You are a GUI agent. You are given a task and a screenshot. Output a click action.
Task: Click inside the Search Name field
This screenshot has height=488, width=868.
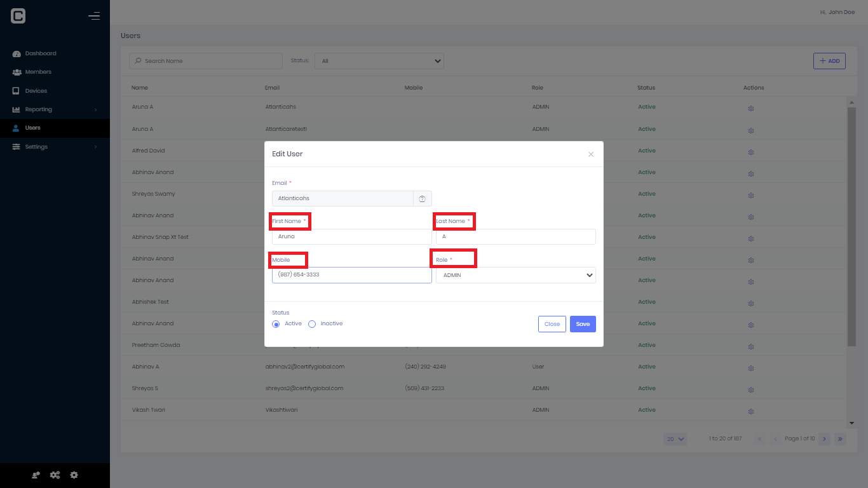tap(205, 60)
